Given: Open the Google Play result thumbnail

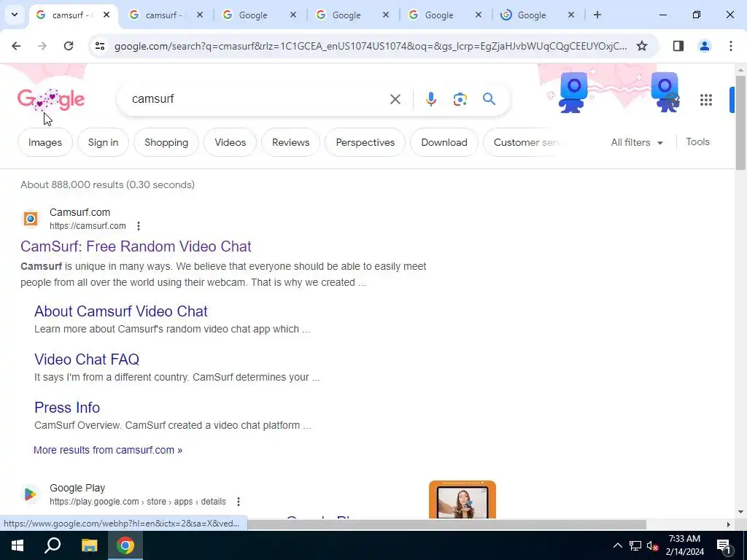Looking at the screenshot, I should (462, 499).
